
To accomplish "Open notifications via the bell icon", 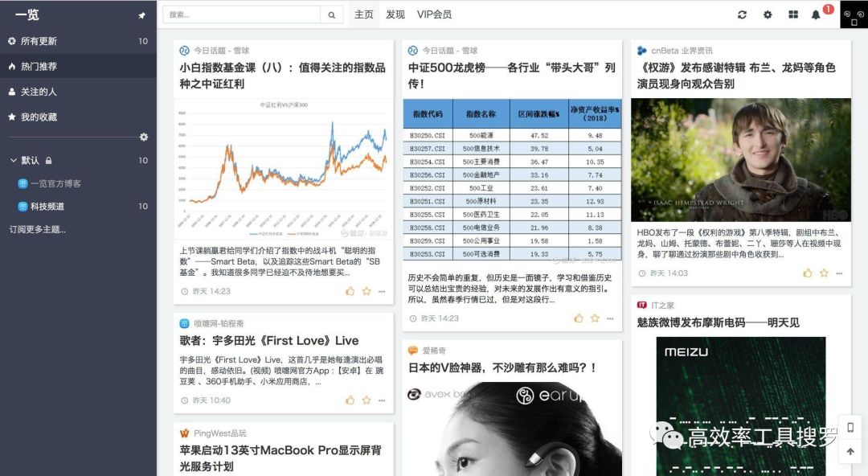I will pyautogui.click(x=814, y=14).
